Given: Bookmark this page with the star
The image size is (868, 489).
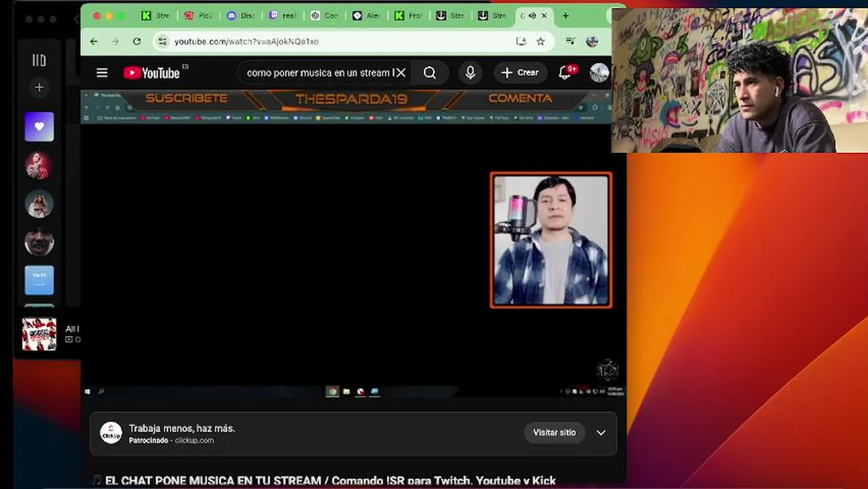Looking at the screenshot, I should (x=541, y=41).
